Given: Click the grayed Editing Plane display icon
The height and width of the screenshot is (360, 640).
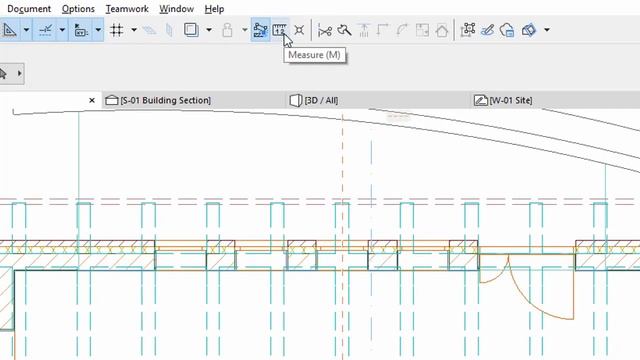Looking at the screenshot, I should click(x=149, y=30).
